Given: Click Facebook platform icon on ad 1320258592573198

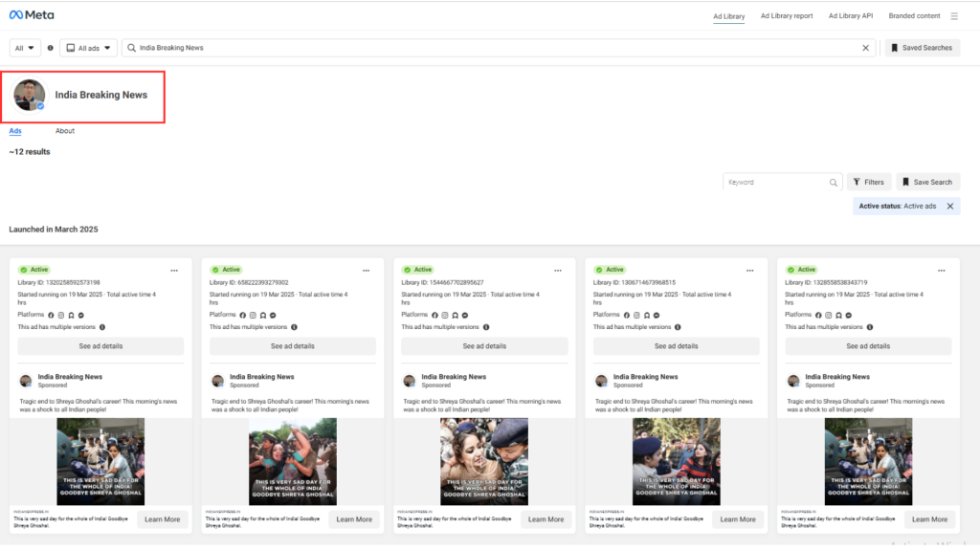Looking at the screenshot, I should tap(52, 316).
